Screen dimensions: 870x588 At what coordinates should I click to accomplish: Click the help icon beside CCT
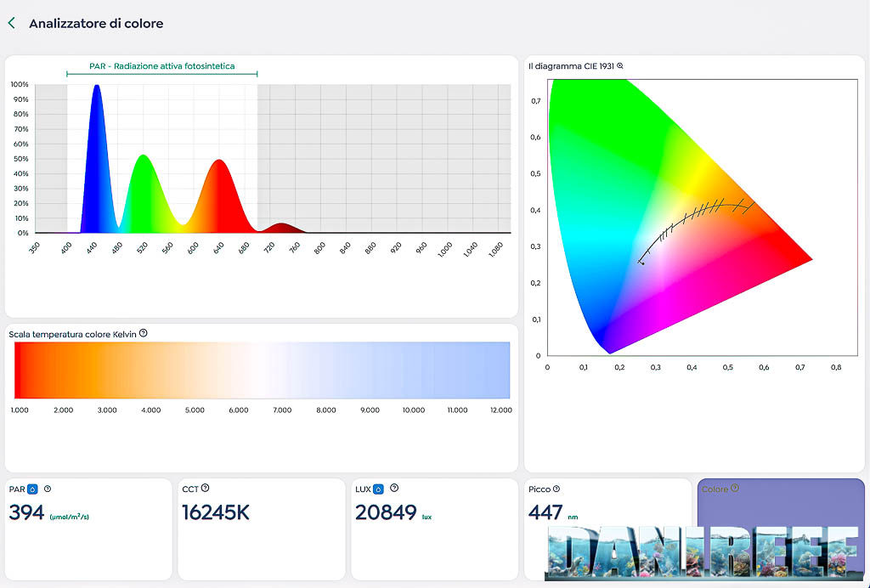pos(206,489)
